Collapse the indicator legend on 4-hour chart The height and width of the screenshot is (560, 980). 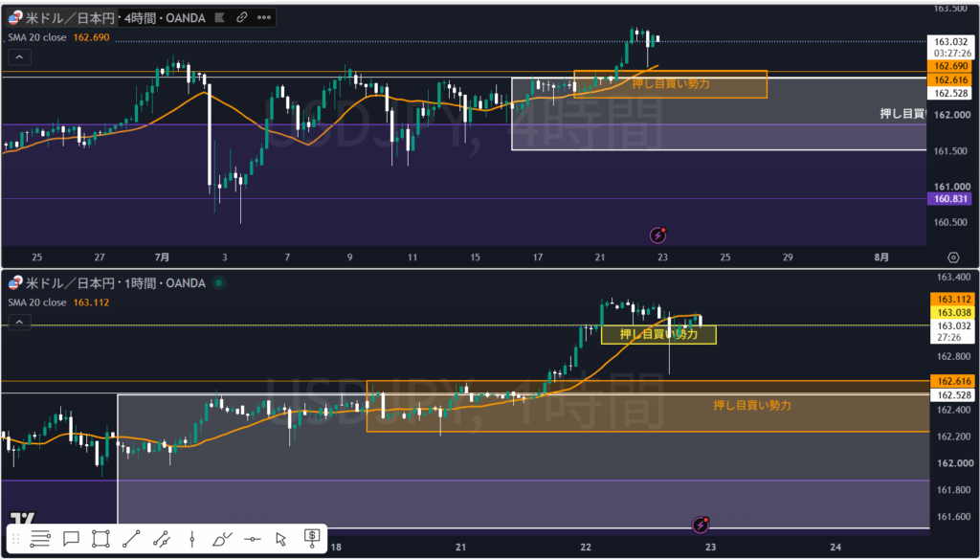(x=19, y=58)
